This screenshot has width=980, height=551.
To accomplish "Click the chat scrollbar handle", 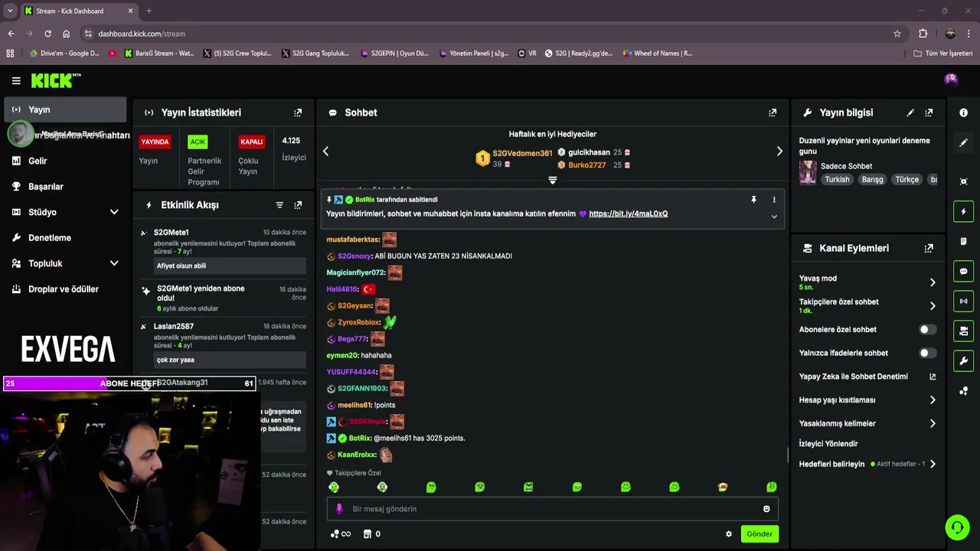I will click(x=787, y=455).
